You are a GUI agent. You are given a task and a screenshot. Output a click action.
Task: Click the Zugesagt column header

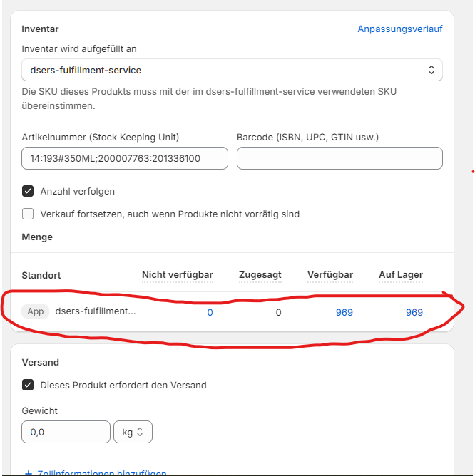click(x=258, y=275)
